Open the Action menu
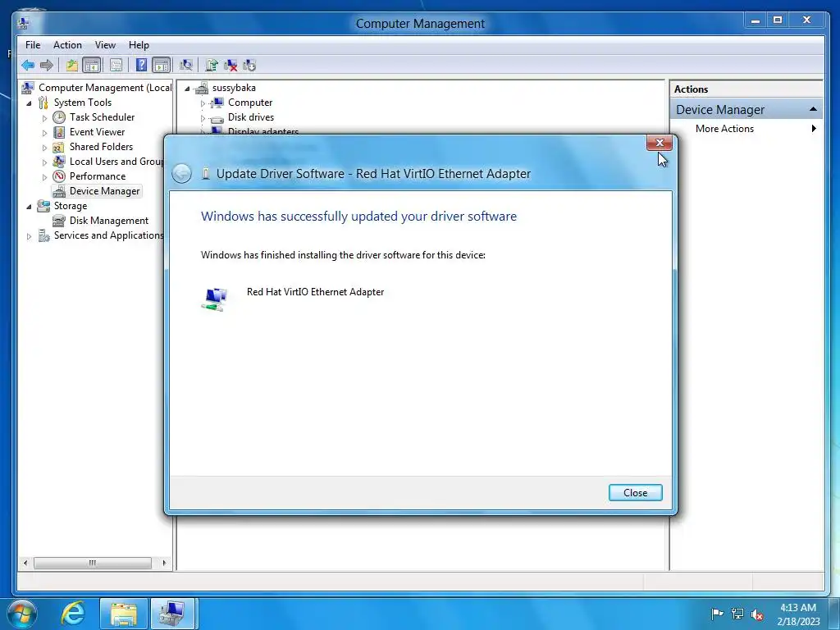The image size is (840, 630). pos(67,45)
